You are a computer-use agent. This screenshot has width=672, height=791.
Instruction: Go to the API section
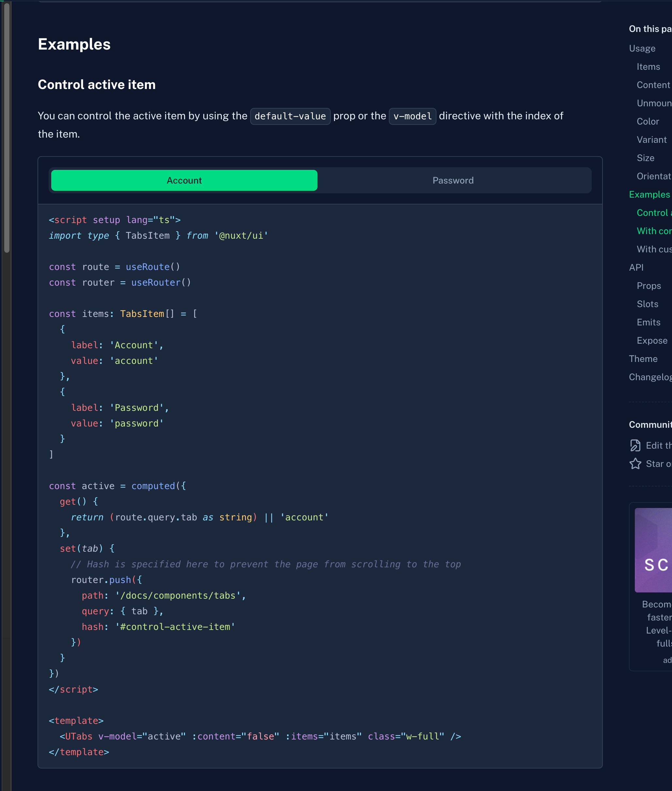tap(636, 267)
